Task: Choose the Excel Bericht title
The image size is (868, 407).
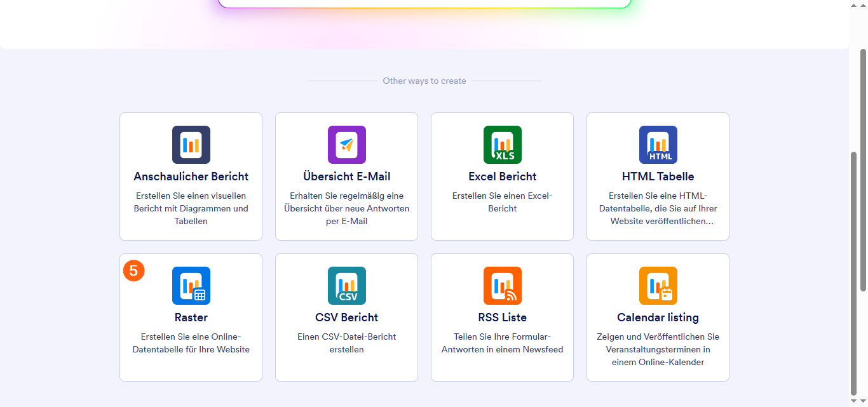Action: 502,177
